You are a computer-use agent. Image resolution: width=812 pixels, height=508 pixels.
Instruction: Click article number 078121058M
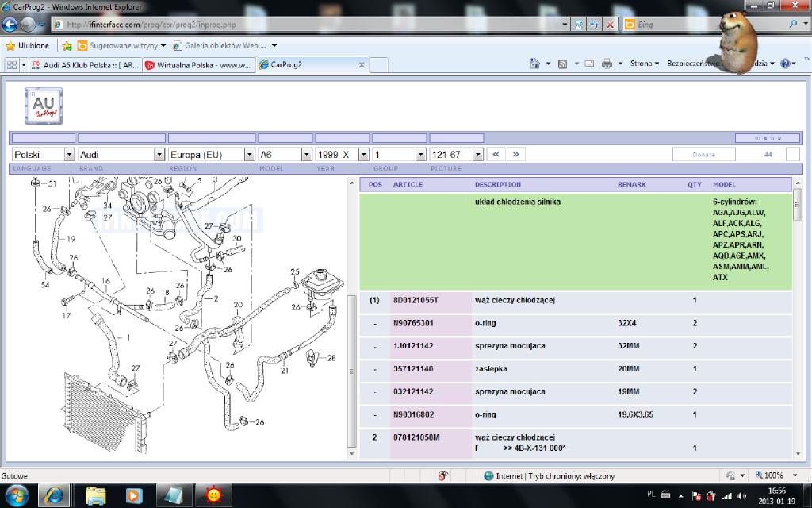pos(416,437)
